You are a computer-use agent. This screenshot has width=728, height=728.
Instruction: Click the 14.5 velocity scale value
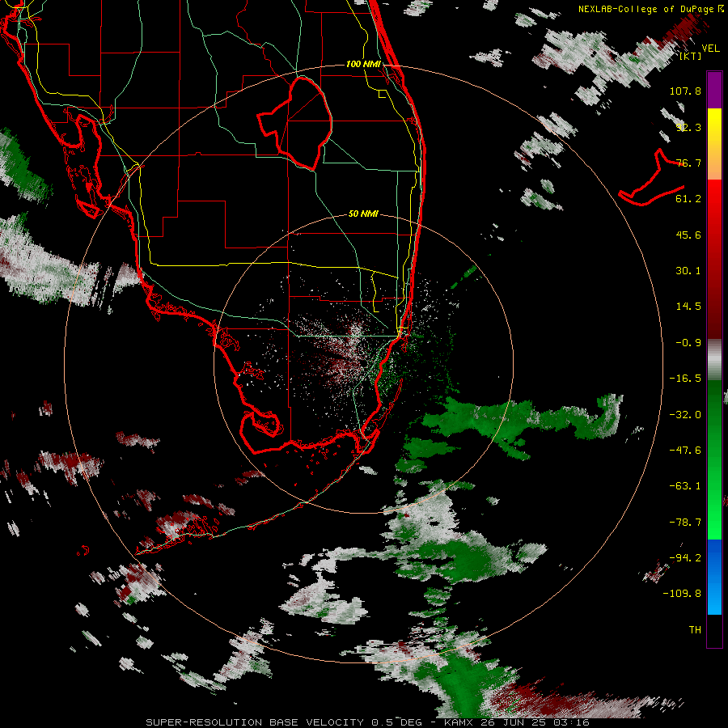688,307
